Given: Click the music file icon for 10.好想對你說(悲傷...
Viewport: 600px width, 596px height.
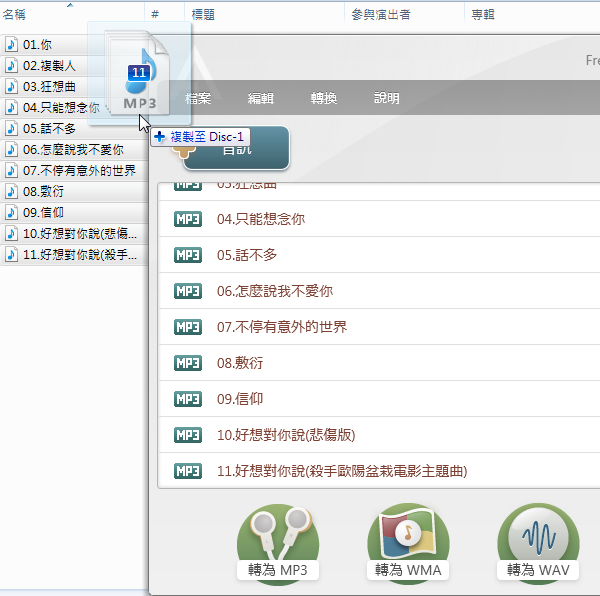Looking at the screenshot, I should pyautogui.click(x=11, y=234).
